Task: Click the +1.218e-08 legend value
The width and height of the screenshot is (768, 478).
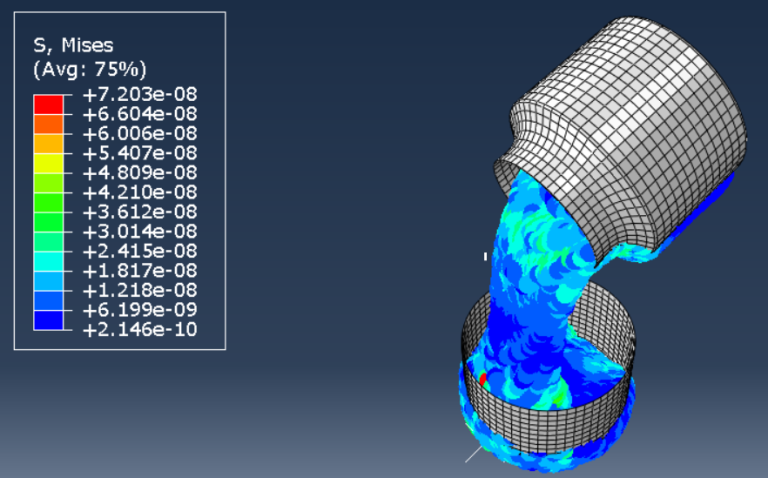Action: pyautogui.click(x=140, y=290)
